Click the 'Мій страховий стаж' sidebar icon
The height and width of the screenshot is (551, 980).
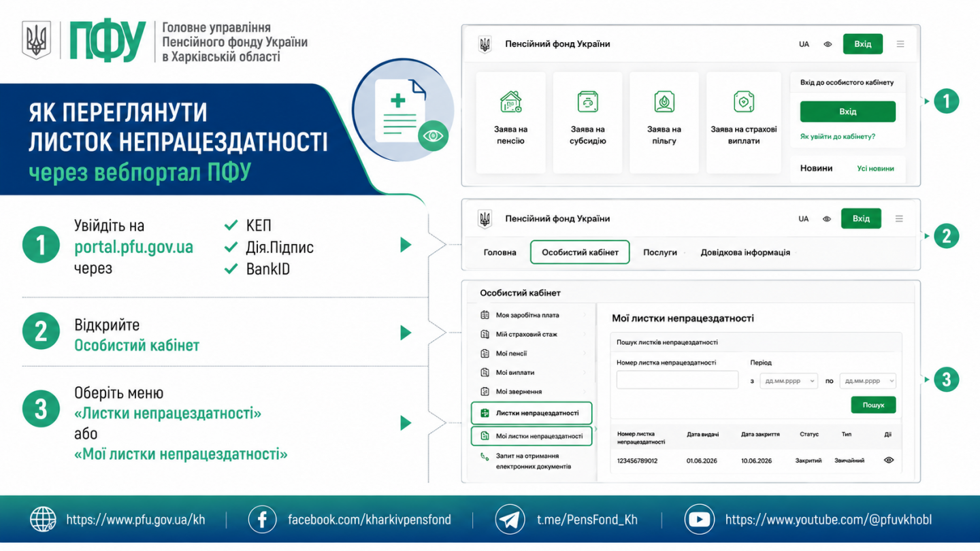pyautogui.click(x=485, y=335)
